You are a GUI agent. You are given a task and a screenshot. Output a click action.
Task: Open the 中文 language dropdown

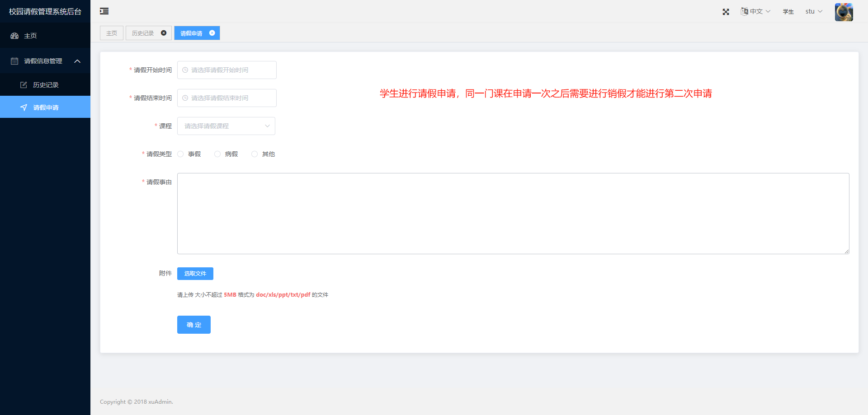(754, 11)
